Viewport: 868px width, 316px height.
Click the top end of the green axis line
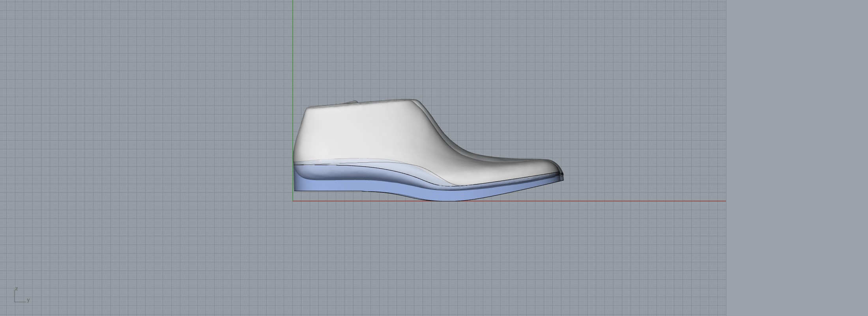point(293,2)
